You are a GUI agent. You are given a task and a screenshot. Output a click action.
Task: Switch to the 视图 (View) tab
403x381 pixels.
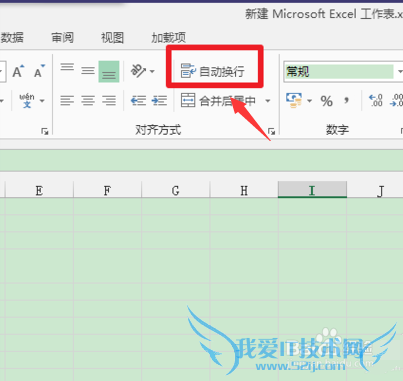tap(113, 37)
